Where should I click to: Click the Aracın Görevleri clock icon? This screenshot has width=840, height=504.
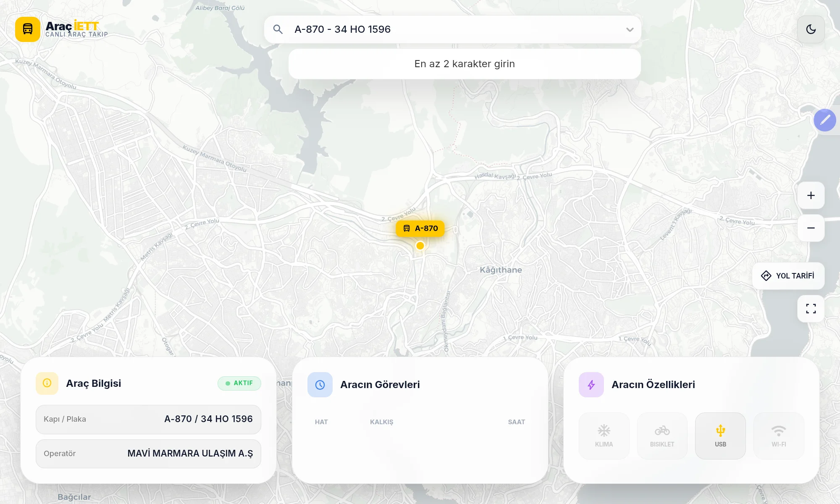(320, 385)
